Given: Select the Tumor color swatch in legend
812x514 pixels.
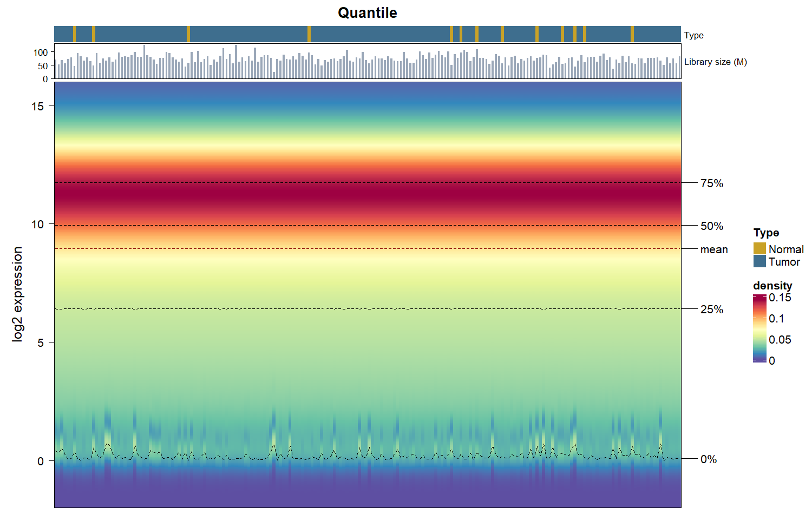Looking at the screenshot, I should click(x=759, y=261).
